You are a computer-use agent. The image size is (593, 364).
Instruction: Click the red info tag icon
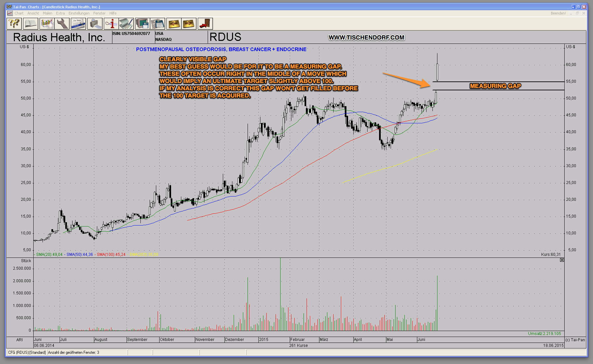click(x=111, y=24)
